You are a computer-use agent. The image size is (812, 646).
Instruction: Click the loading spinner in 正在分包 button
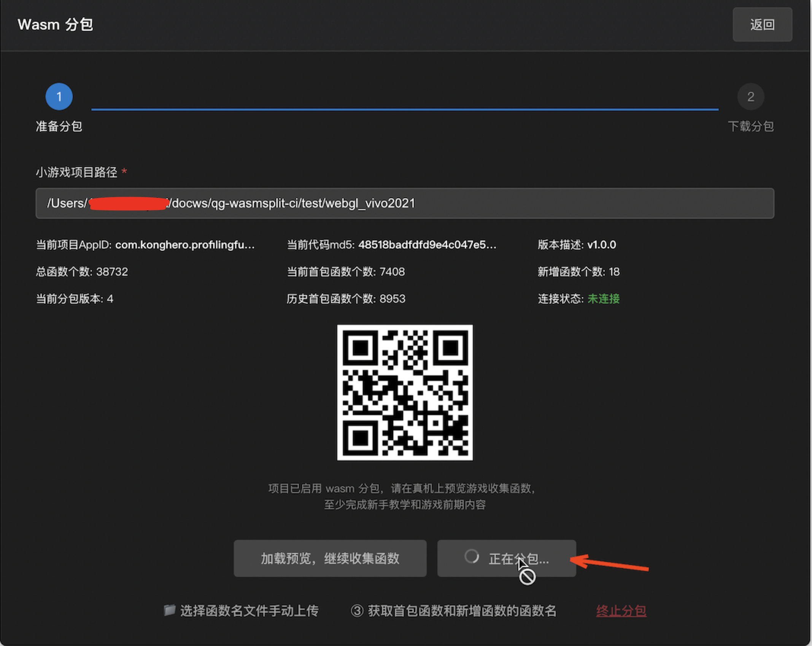(x=472, y=557)
